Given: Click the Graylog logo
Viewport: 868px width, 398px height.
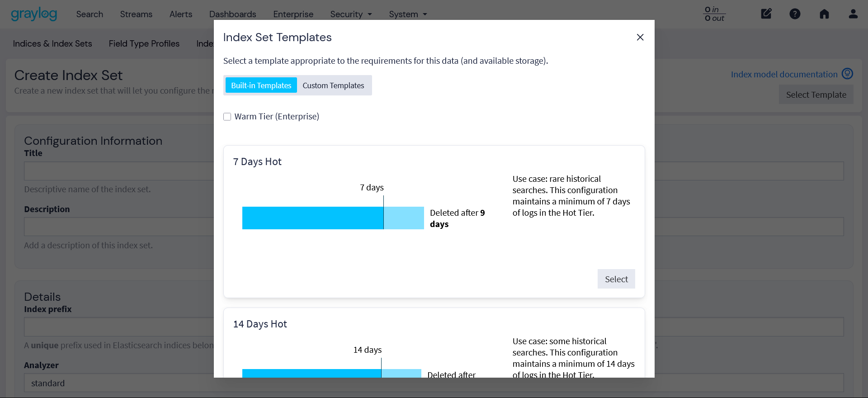Looking at the screenshot, I should pos(34,14).
